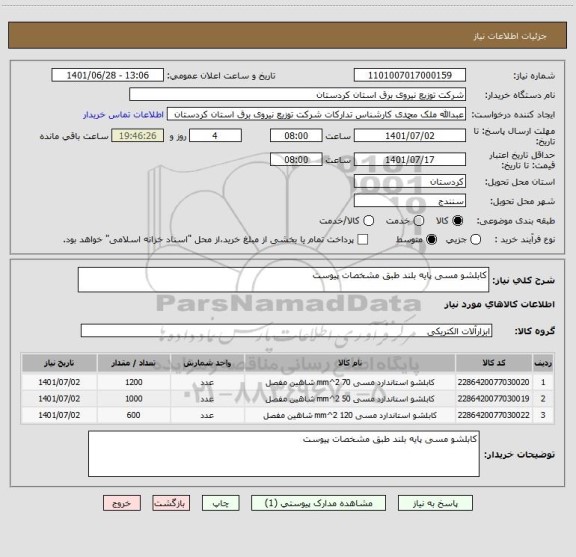Click the 50 mm^2 کابلشو item name
Viewport: 576px width, 557px height.
point(350,399)
